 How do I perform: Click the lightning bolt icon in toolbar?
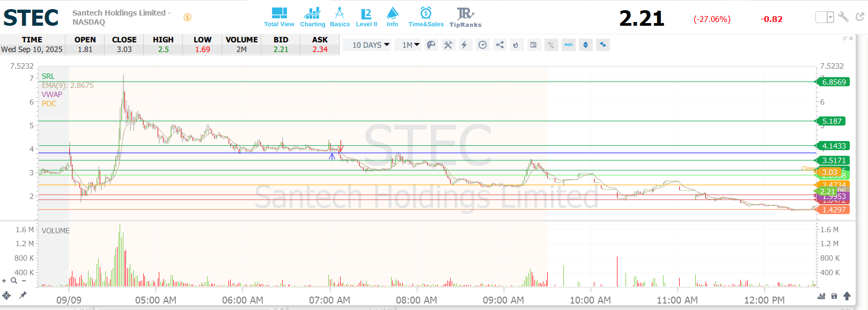(465, 45)
